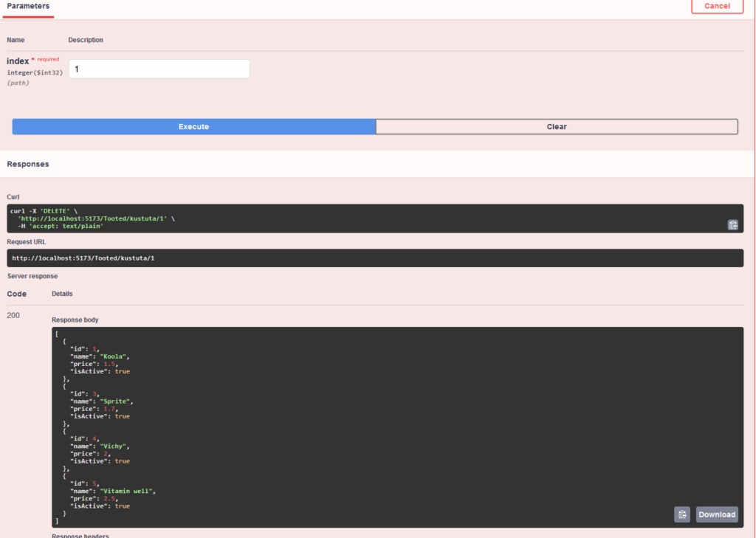This screenshot has height=538, width=756.
Task: Click the Description column header
Action: click(x=86, y=40)
